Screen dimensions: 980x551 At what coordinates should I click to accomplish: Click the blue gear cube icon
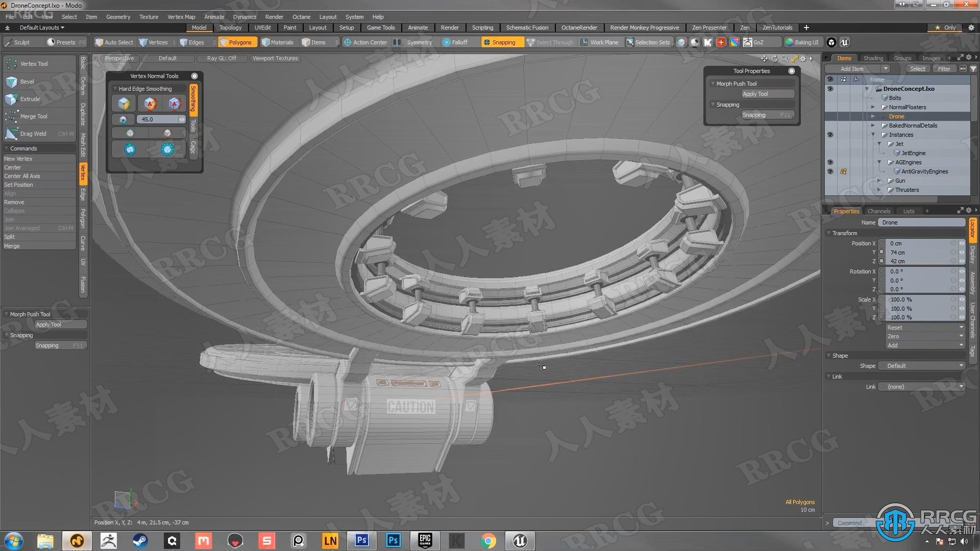(167, 149)
